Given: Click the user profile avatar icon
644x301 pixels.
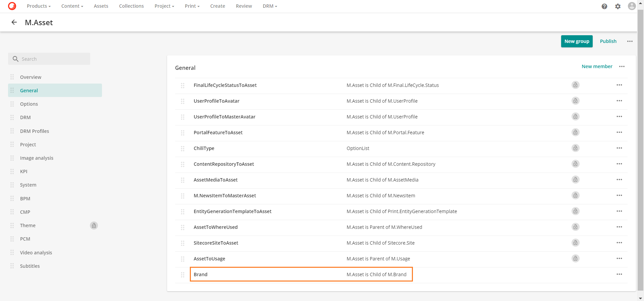Looking at the screenshot, I should coord(632,6).
